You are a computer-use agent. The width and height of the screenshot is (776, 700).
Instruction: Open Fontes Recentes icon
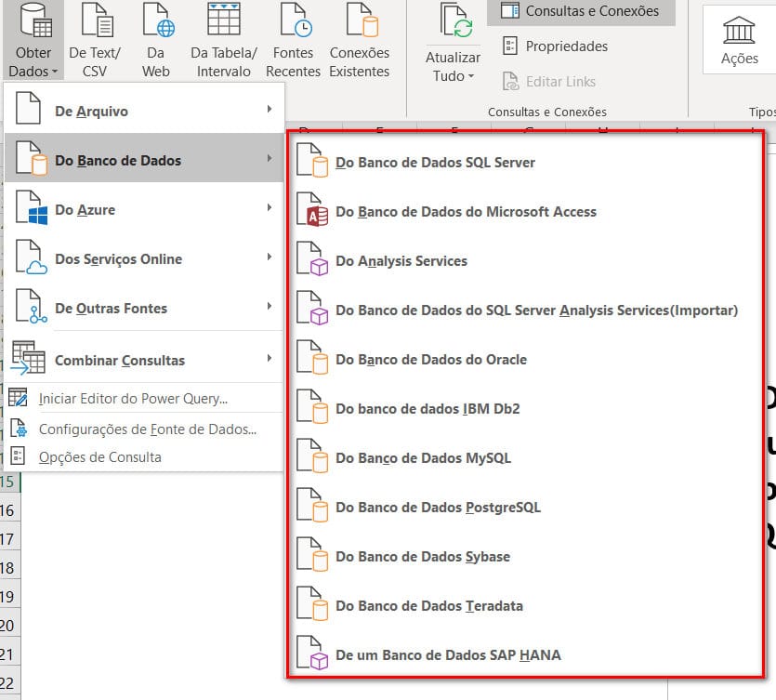(296, 20)
